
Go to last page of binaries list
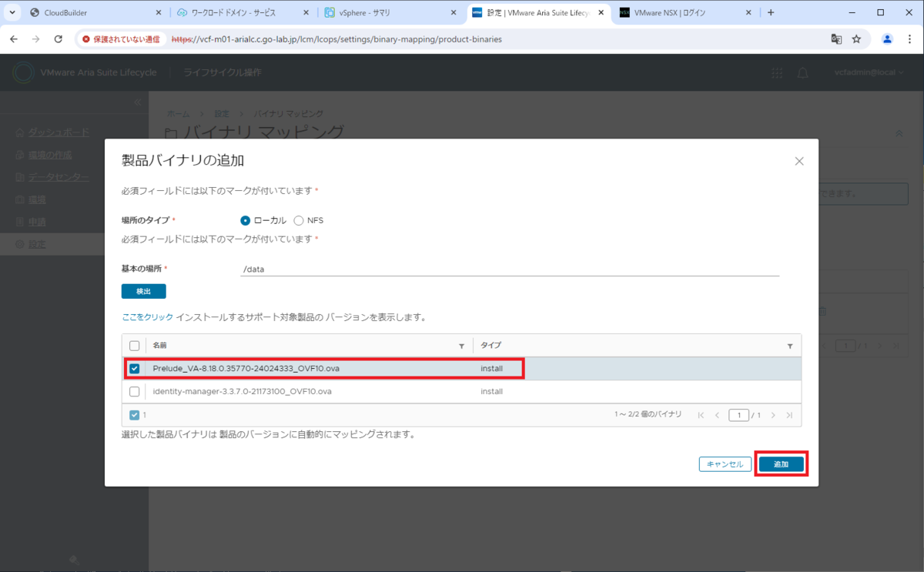click(789, 415)
